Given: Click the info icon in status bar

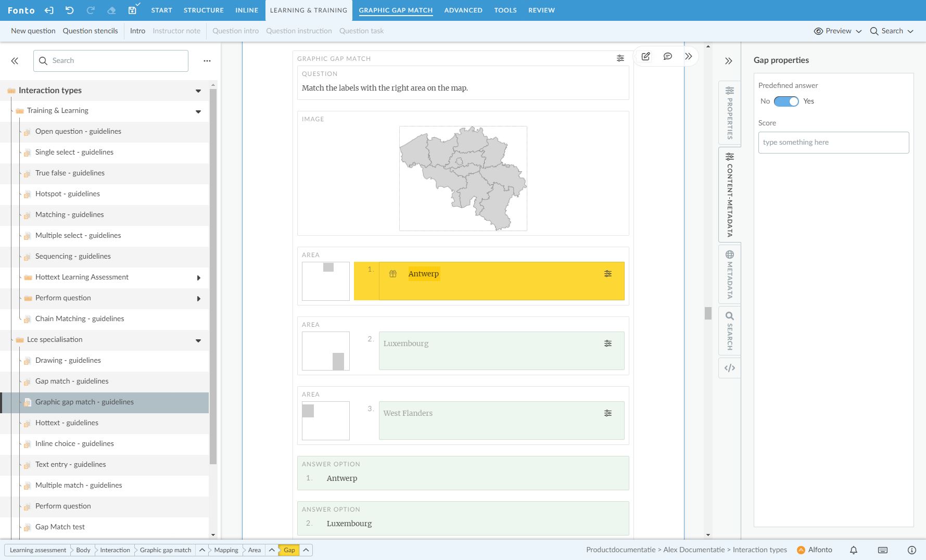Looking at the screenshot, I should [x=911, y=550].
